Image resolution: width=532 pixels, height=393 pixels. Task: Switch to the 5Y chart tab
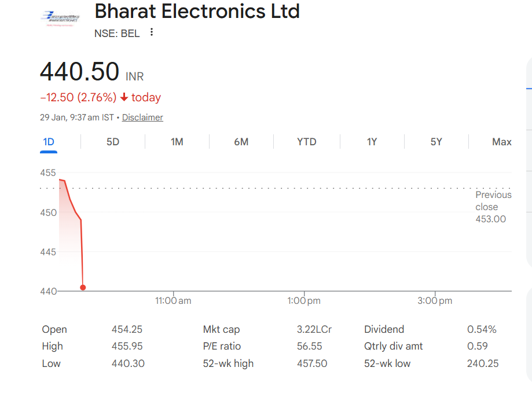436,142
